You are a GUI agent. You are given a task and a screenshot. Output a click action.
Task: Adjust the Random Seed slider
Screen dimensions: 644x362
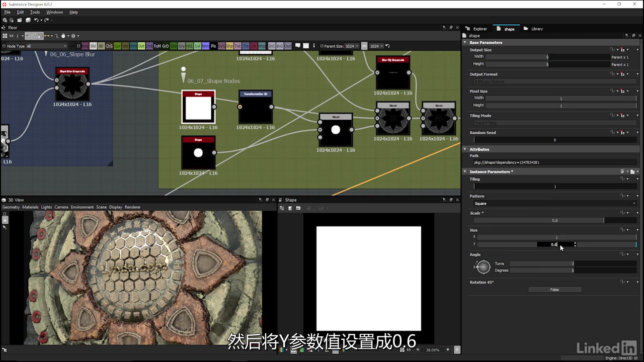[x=555, y=140]
